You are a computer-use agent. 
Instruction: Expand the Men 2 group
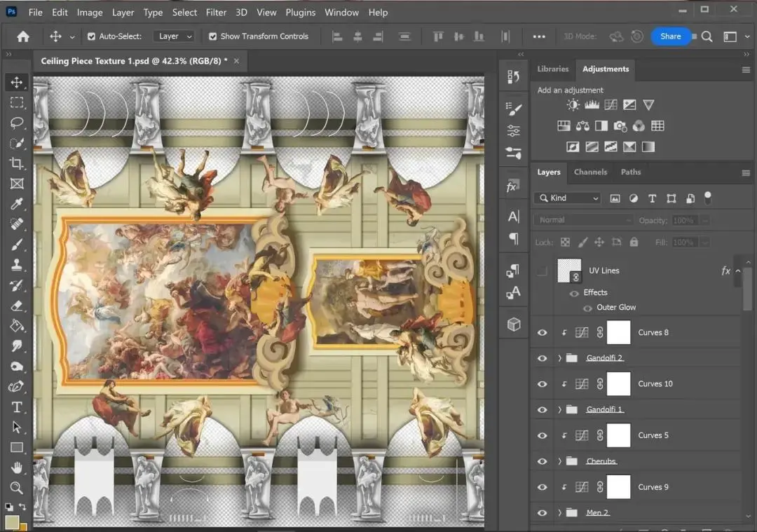click(559, 512)
